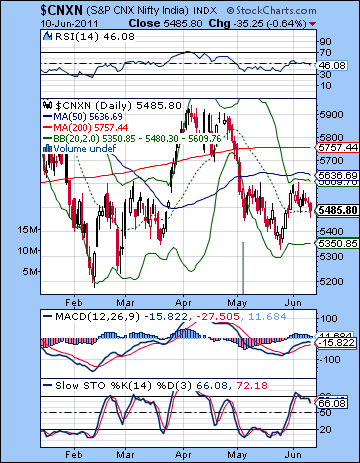Click the bold 5485.80 last price tag
The image size is (360, 463).
pos(337,210)
